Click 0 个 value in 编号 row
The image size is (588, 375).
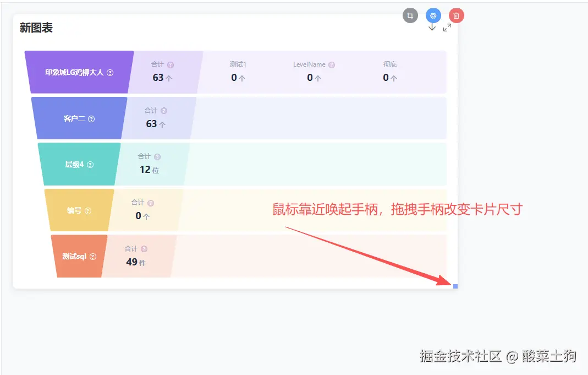(x=142, y=216)
